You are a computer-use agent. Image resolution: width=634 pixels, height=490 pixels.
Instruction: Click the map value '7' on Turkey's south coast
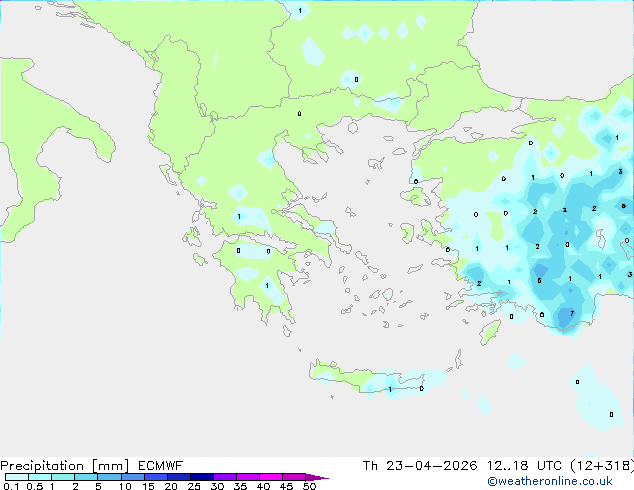click(572, 313)
